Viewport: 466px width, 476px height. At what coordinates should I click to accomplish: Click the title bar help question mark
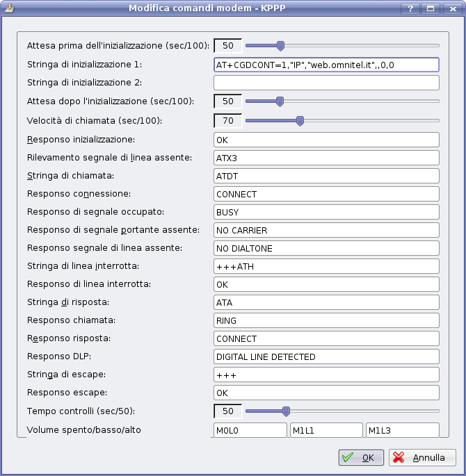[x=411, y=8]
